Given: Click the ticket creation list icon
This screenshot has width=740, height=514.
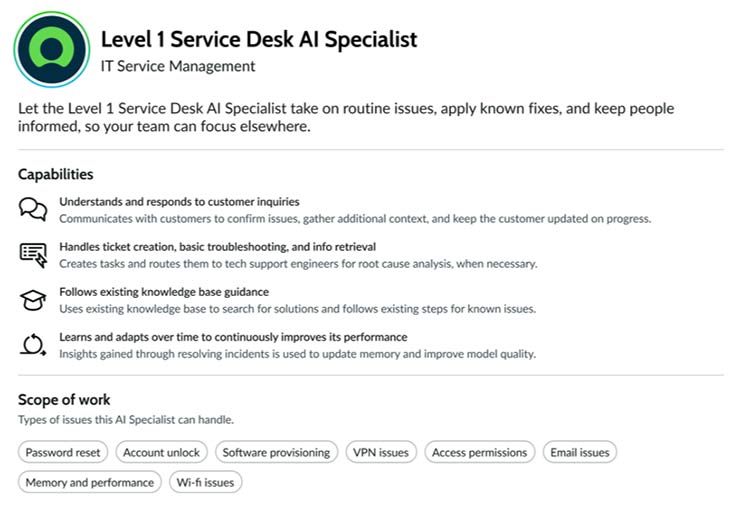Looking at the screenshot, I should tap(33, 255).
